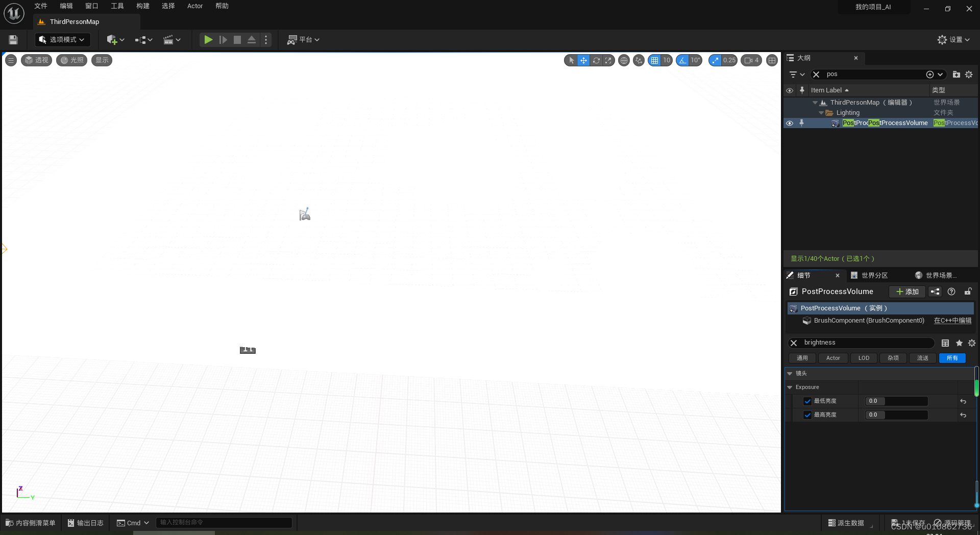The width and height of the screenshot is (980, 535).
Task: Open the 选项模式 mode dropdown
Action: [62, 40]
